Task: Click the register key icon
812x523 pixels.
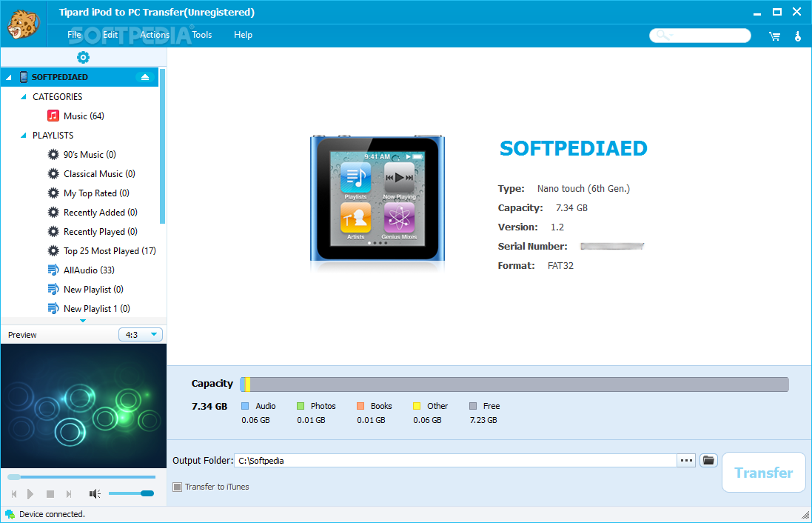Action: pos(797,36)
